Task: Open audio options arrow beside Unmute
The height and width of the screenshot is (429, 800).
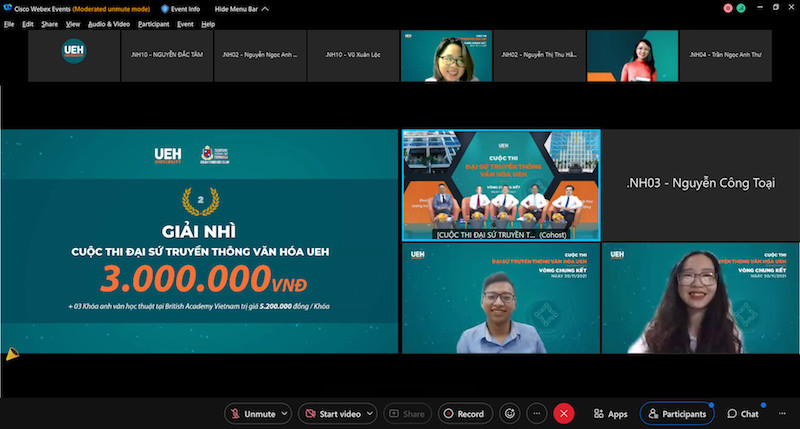Action: [x=285, y=413]
